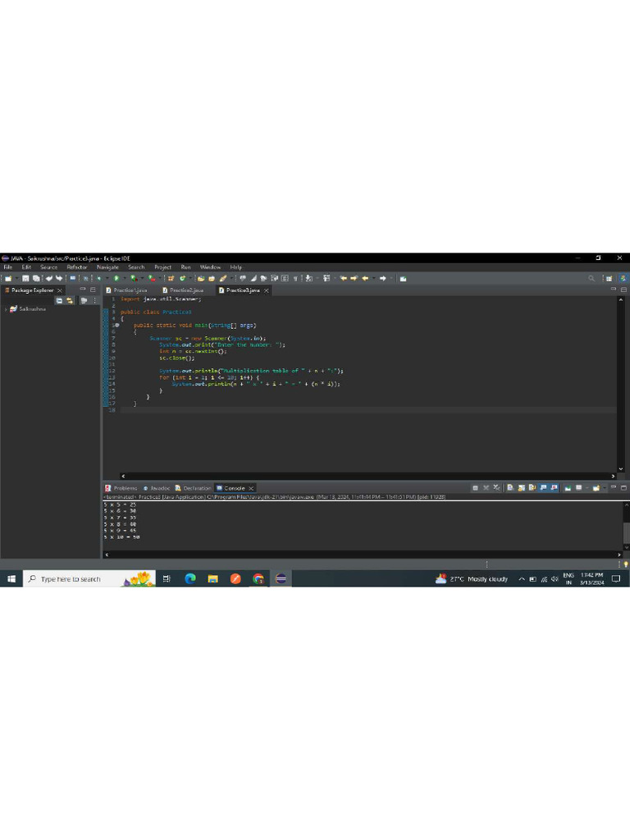Open the Window menu
The height and width of the screenshot is (840, 630).
[211, 267]
